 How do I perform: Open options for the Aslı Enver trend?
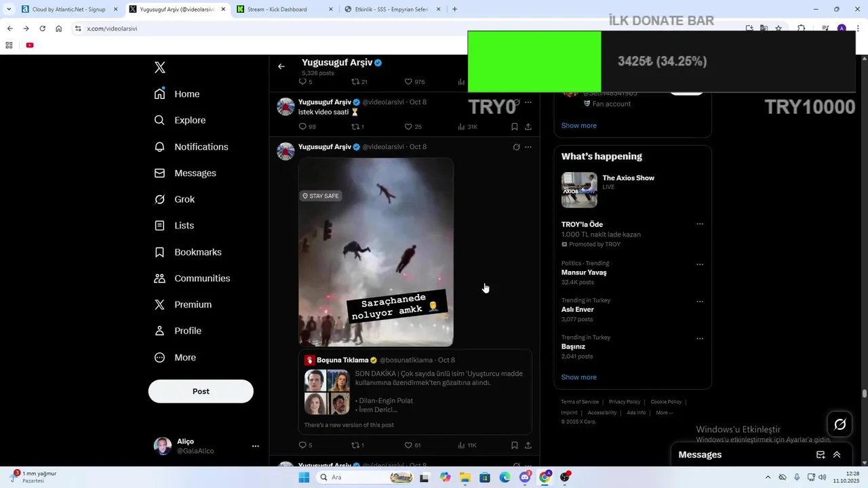coord(700,302)
